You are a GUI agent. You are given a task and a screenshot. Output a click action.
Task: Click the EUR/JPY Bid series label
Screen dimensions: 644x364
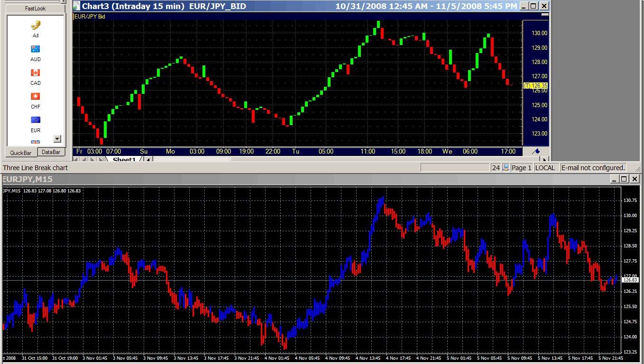click(90, 16)
